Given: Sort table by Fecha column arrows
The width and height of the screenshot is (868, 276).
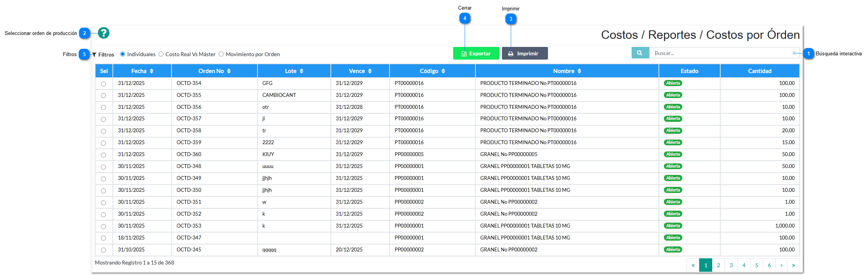Looking at the screenshot, I should click(x=152, y=71).
